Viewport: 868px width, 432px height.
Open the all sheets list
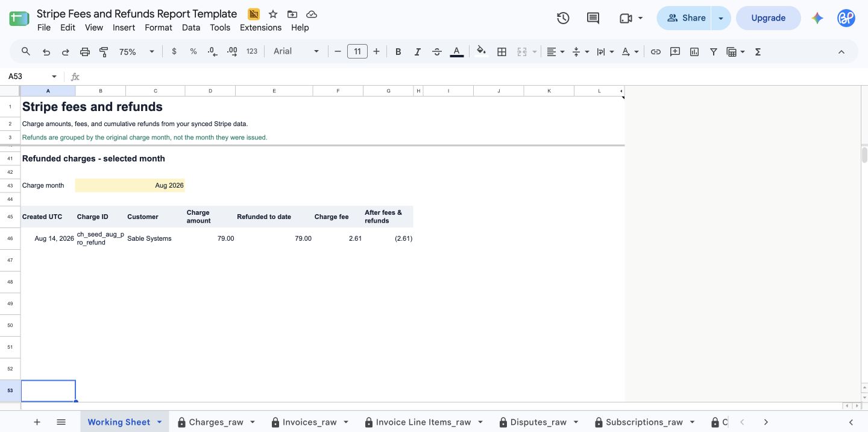pos(61,422)
